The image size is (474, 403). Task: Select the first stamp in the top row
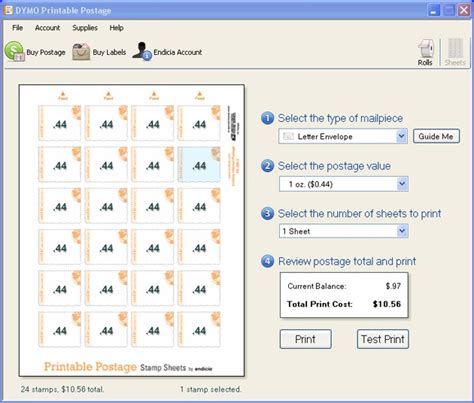[x=60, y=123]
